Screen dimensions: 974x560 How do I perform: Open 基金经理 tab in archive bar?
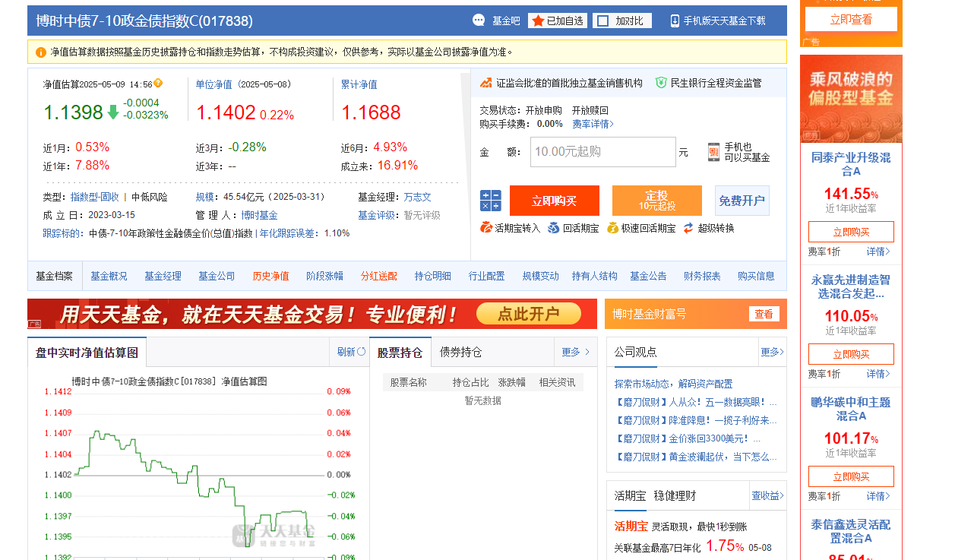coord(163,276)
